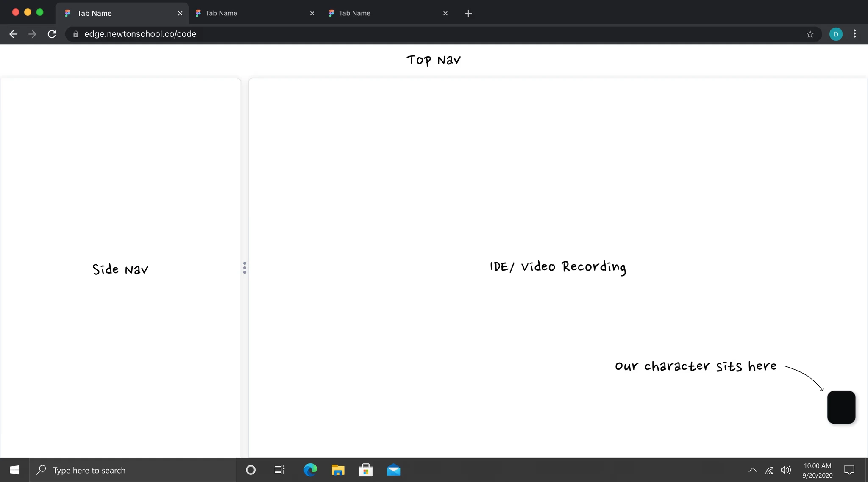
Task: Open the profile avatar labeled D
Action: 835,34
